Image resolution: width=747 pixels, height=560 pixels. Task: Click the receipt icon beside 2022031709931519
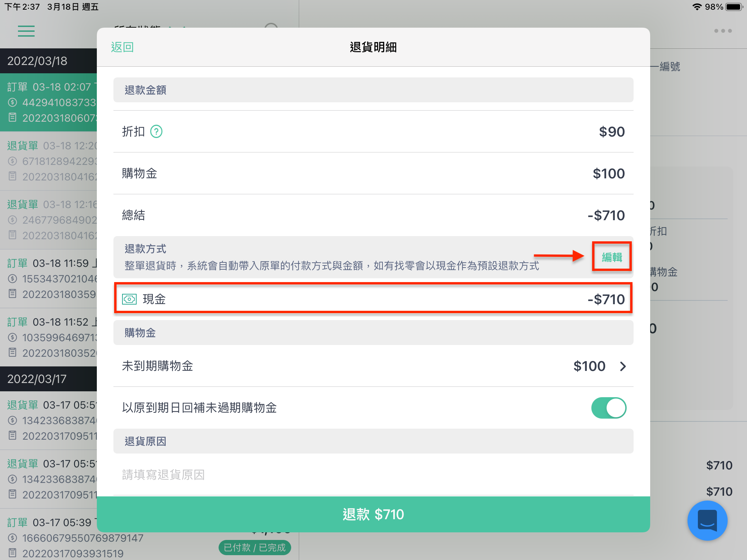[12, 552]
